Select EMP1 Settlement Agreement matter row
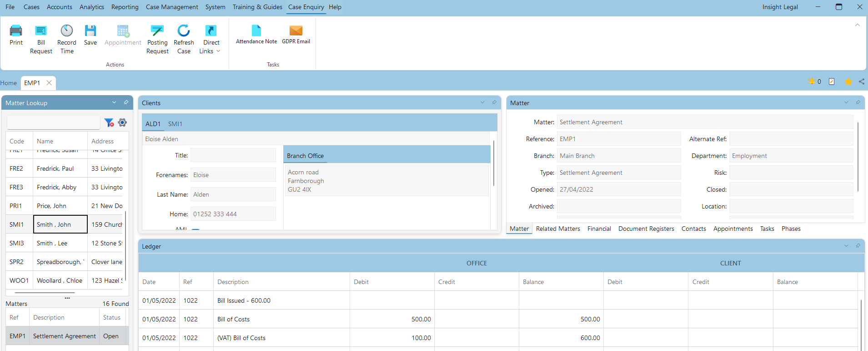This screenshot has height=351, width=868. click(67, 336)
